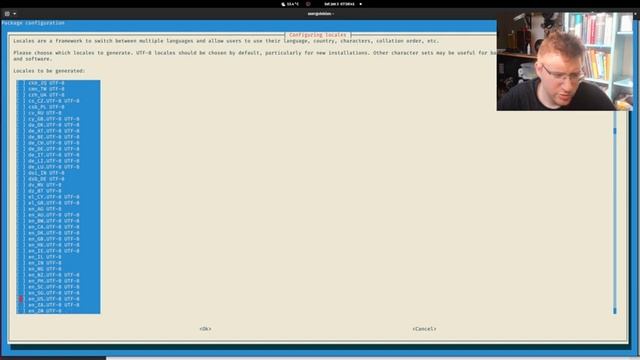Select the doi_IN UTF-8 row
Screen dimensions: 640x360
coord(58,173)
